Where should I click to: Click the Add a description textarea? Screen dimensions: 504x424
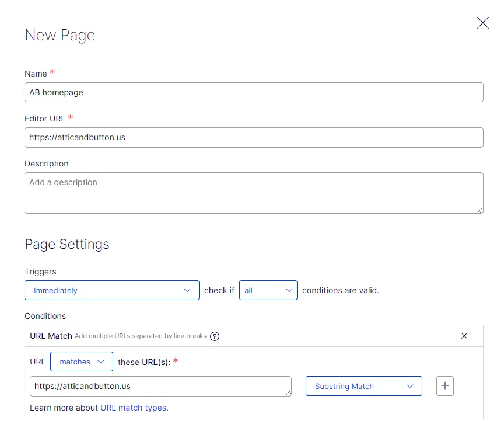click(x=254, y=193)
